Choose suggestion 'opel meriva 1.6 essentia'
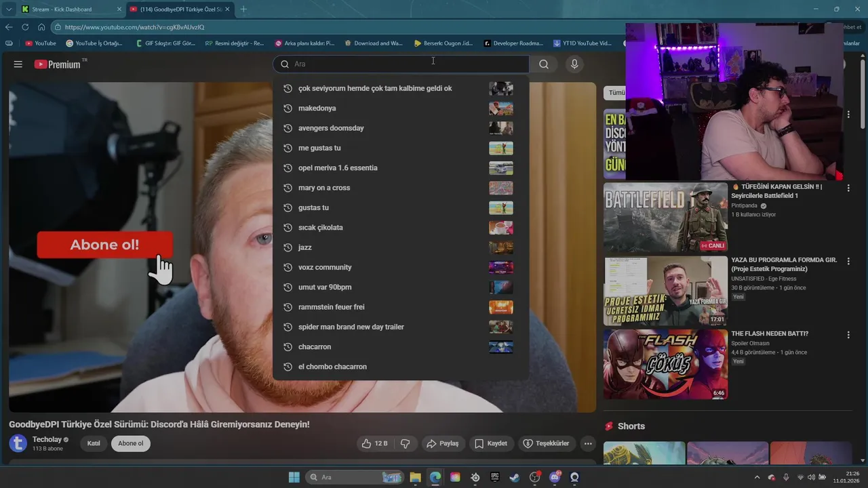This screenshot has height=488, width=868. [x=401, y=168]
